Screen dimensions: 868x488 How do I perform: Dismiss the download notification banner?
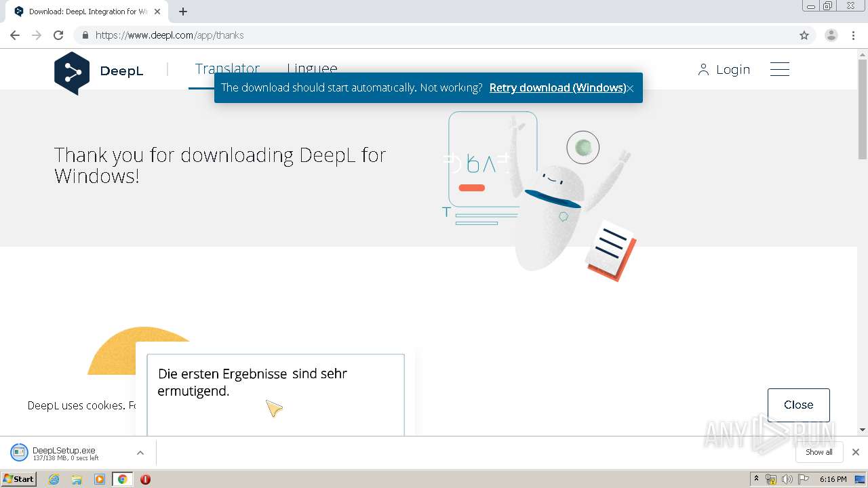click(x=630, y=88)
